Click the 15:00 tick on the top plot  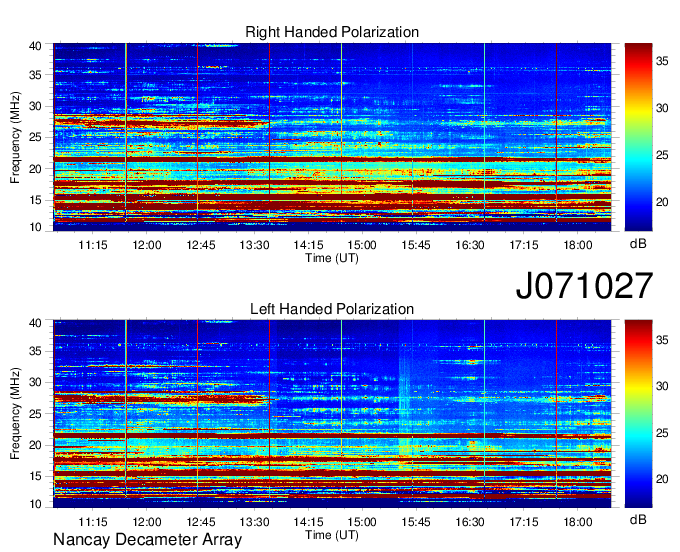(362, 245)
